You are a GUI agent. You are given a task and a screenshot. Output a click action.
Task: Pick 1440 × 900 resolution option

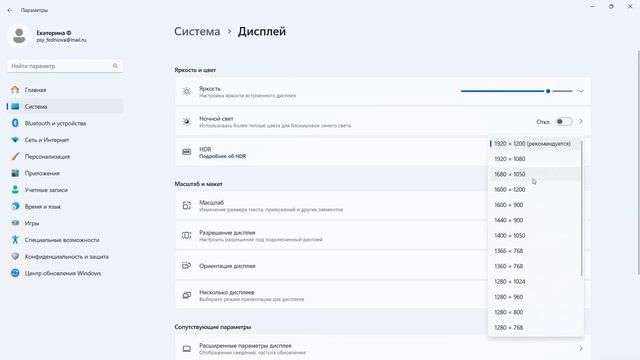(534, 220)
